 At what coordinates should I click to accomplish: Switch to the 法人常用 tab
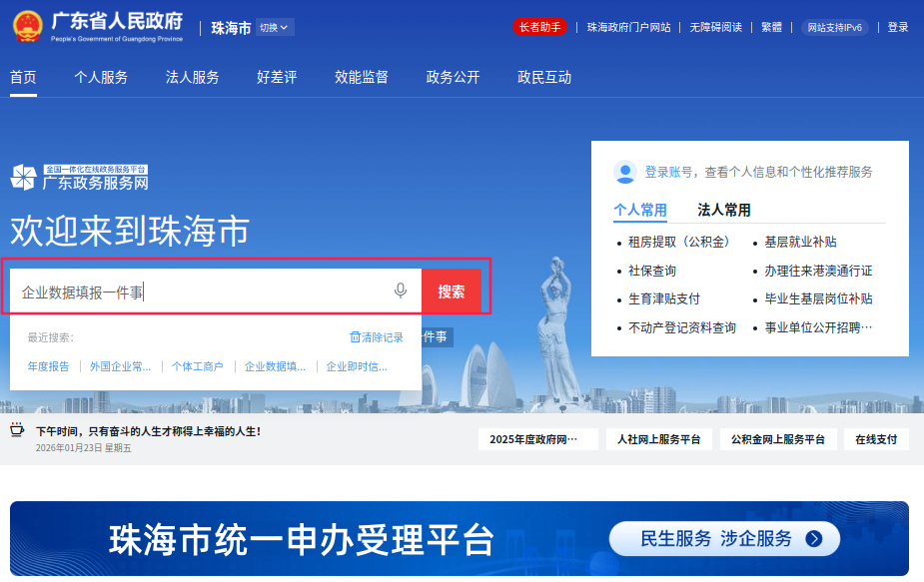[723, 210]
